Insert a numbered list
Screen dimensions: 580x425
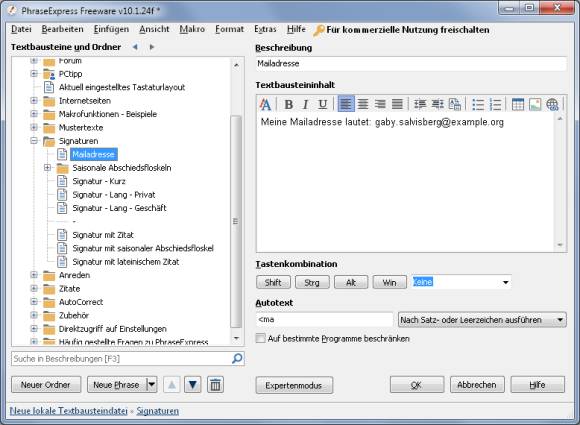[x=495, y=104]
